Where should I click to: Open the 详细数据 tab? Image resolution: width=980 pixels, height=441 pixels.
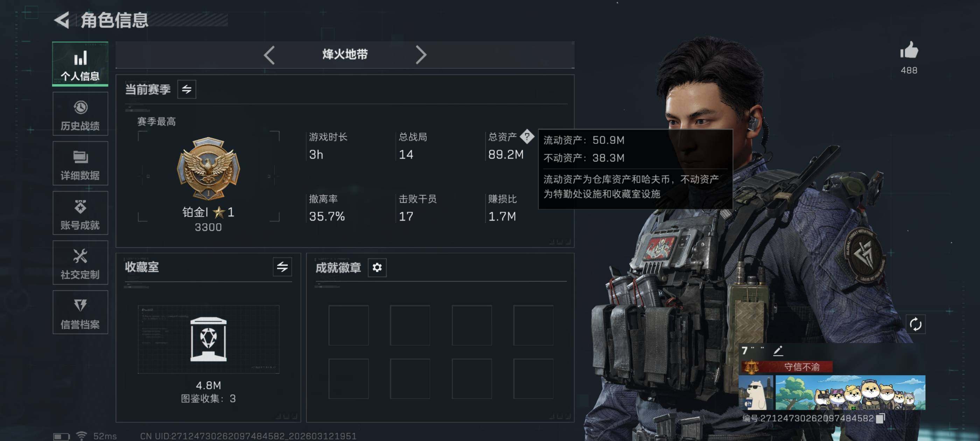click(x=80, y=163)
